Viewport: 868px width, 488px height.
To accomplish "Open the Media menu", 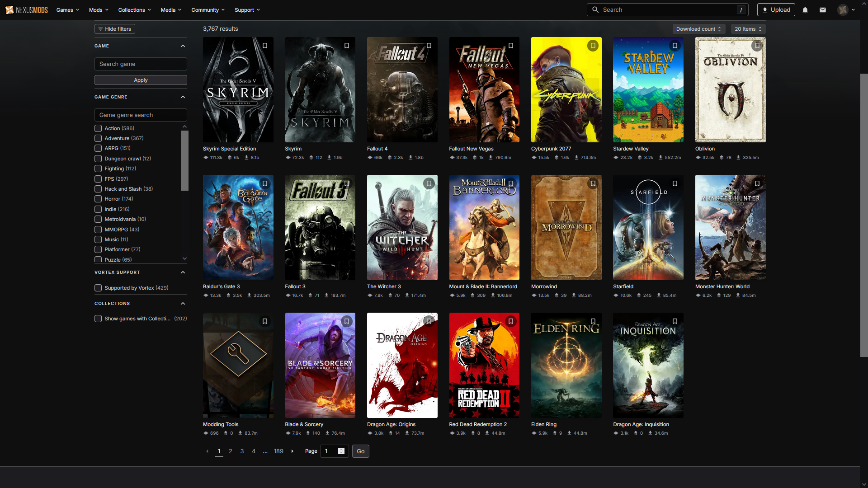I will (171, 10).
